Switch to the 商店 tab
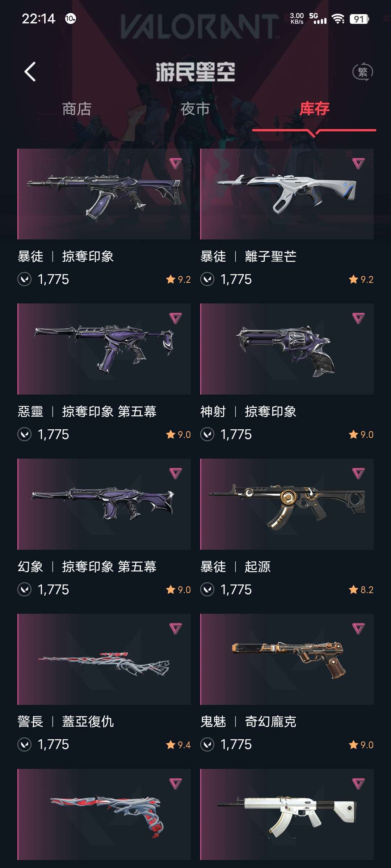The image size is (391, 868). coord(77,109)
